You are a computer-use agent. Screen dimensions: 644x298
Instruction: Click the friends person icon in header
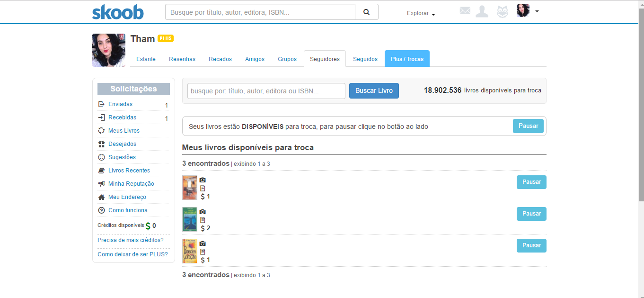click(482, 10)
